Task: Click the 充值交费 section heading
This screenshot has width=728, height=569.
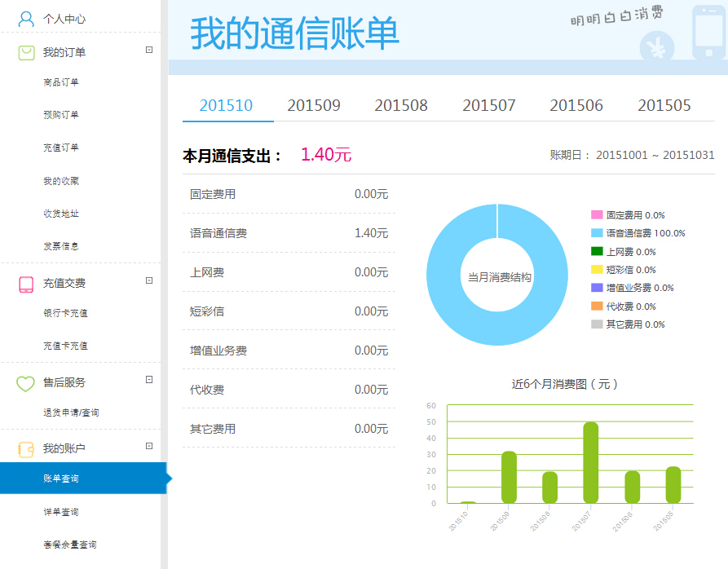Action: coord(64,283)
